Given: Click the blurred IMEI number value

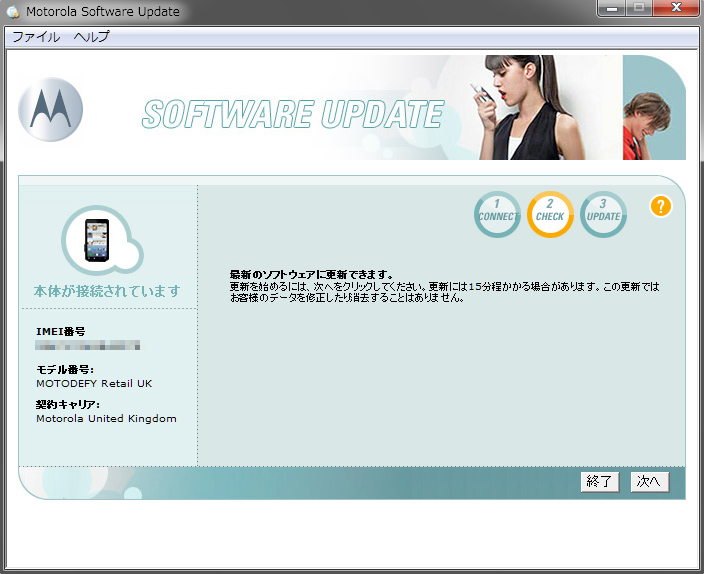Looking at the screenshot, I should point(88,346).
